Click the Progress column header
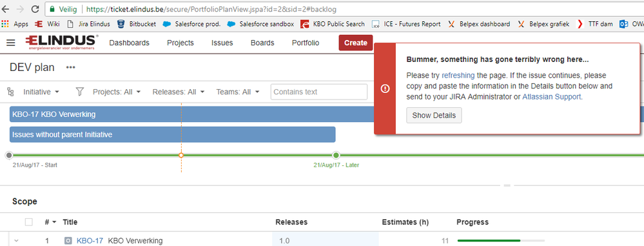The image size is (644, 246). (x=473, y=222)
